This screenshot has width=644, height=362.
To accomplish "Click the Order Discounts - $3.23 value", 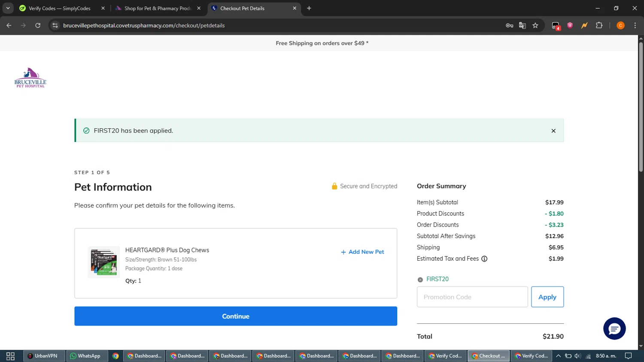I will pyautogui.click(x=554, y=225).
